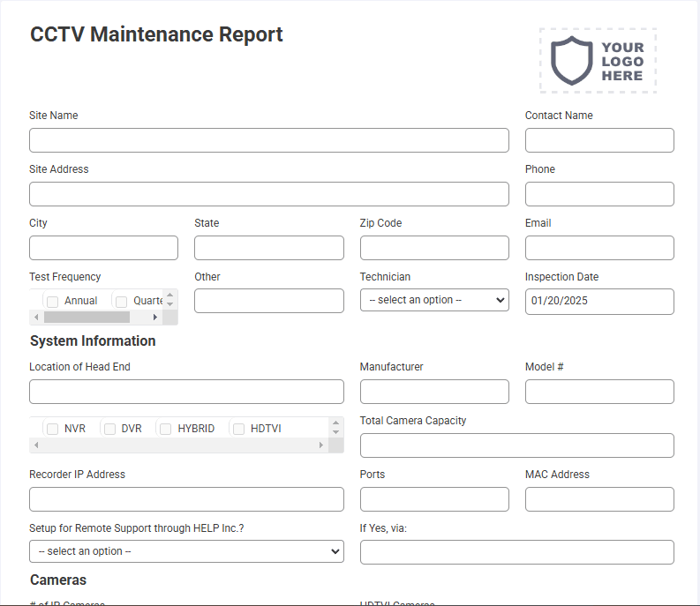The width and height of the screenshot is (700, 606).
Task: Click left arrow in Test Frequency scrollbar
Action: (x=36, y=318)
